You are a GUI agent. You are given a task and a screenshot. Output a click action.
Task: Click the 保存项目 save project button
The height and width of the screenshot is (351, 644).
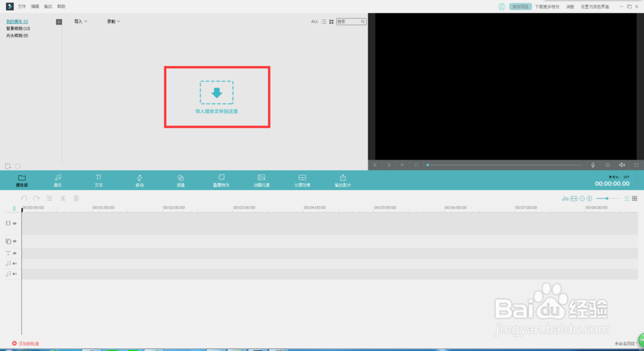click(520, 6)
